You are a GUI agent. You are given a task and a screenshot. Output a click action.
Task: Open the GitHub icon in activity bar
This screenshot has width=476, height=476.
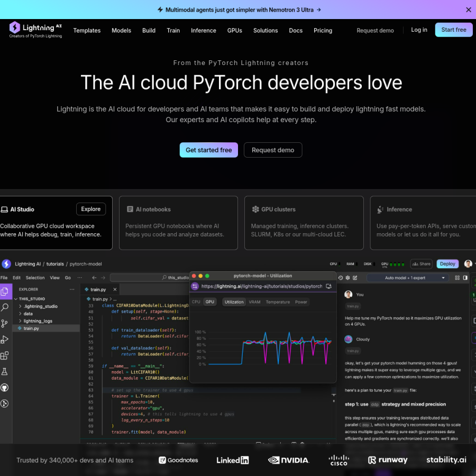(x=5, y=387)
